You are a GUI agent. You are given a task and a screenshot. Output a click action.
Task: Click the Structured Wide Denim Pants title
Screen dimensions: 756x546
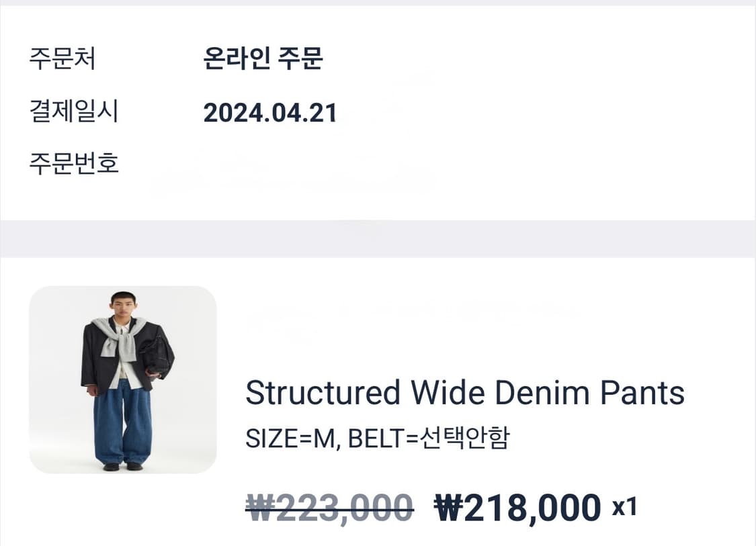click(464, 393)
